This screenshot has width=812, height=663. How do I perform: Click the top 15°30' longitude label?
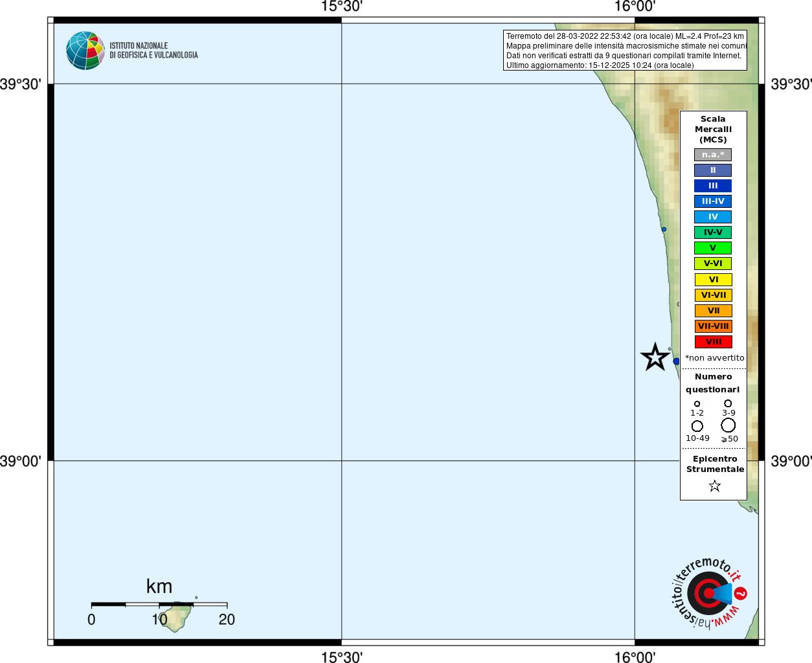click(341, 6)
